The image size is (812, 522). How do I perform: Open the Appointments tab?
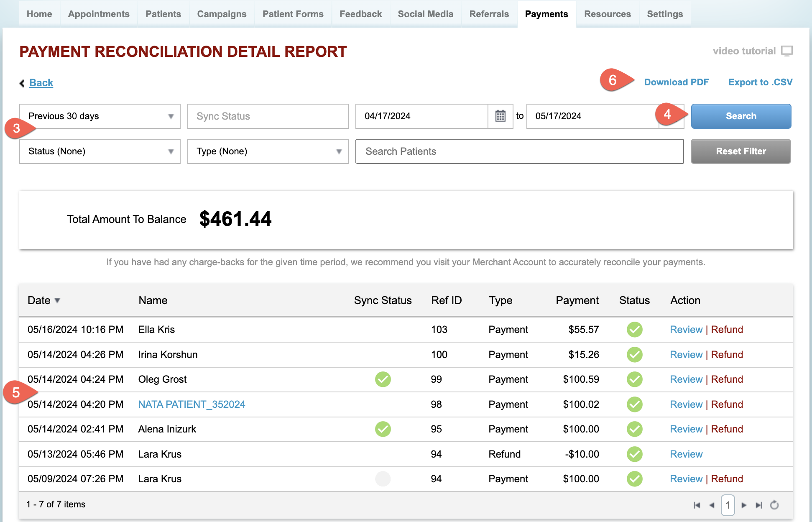click(99, 14)
